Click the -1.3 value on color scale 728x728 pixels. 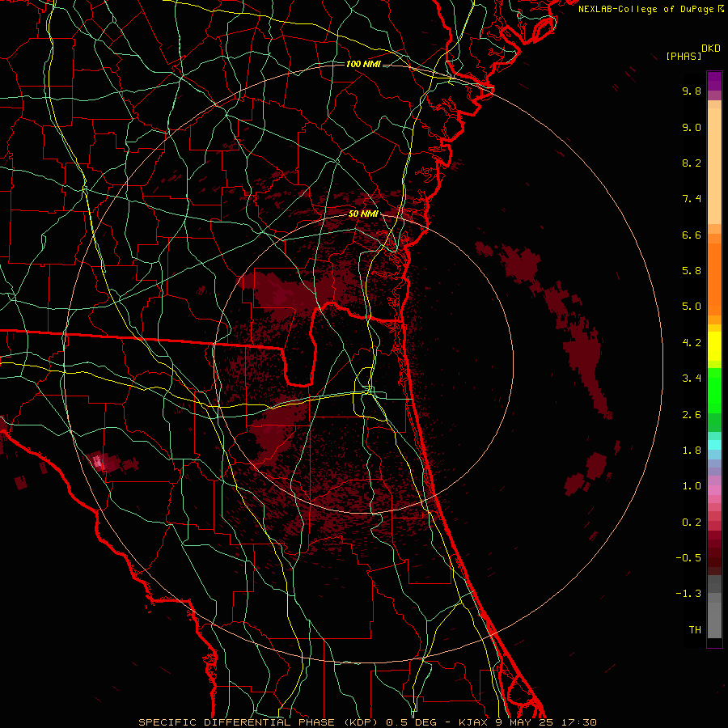tap(688, 594)
